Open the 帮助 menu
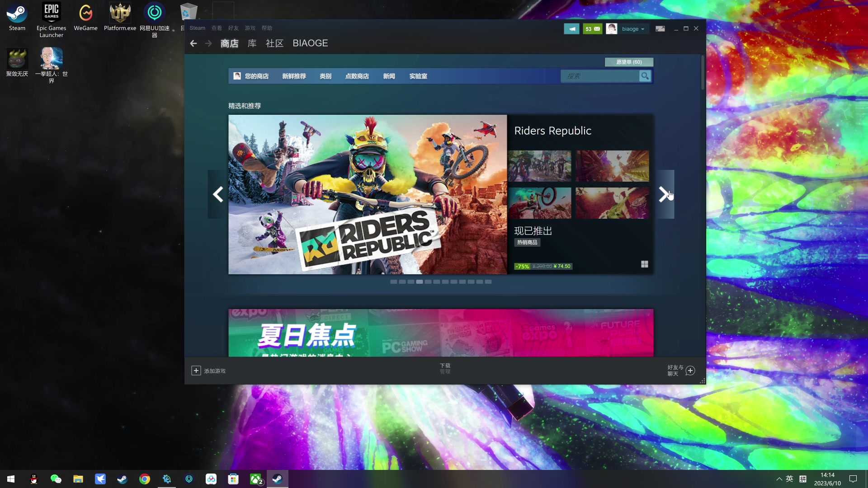868x488 pixels. (267, 28)
